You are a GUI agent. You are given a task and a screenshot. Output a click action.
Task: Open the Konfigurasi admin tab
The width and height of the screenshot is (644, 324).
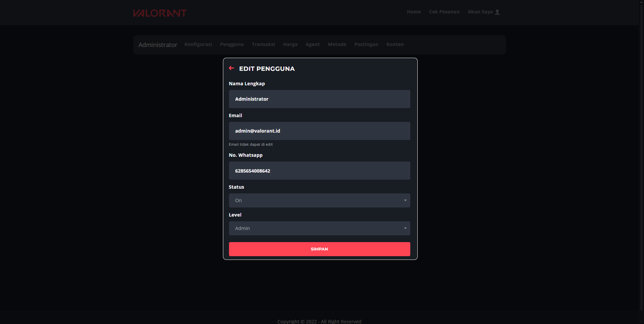pyautogui.click(x=198, y=44)
